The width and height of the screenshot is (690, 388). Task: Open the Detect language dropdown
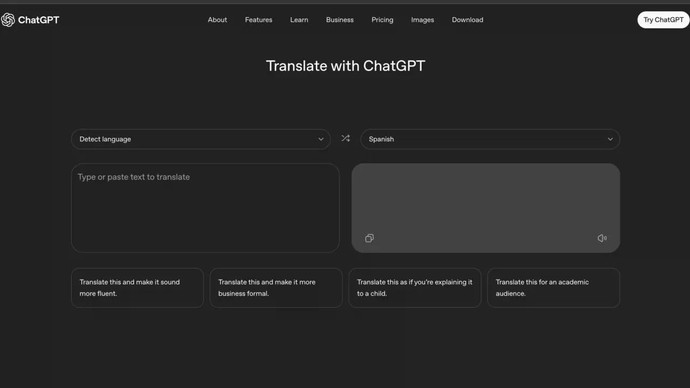click(201, 139)
